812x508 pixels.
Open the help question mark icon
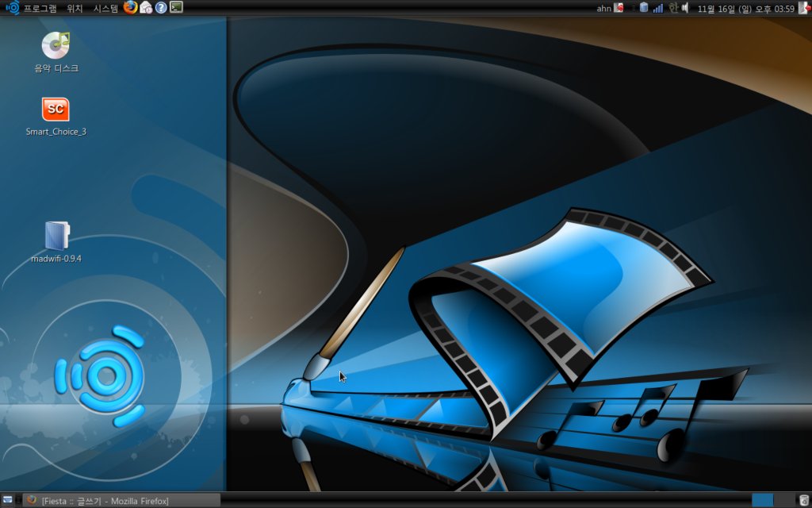click(161, 7)
